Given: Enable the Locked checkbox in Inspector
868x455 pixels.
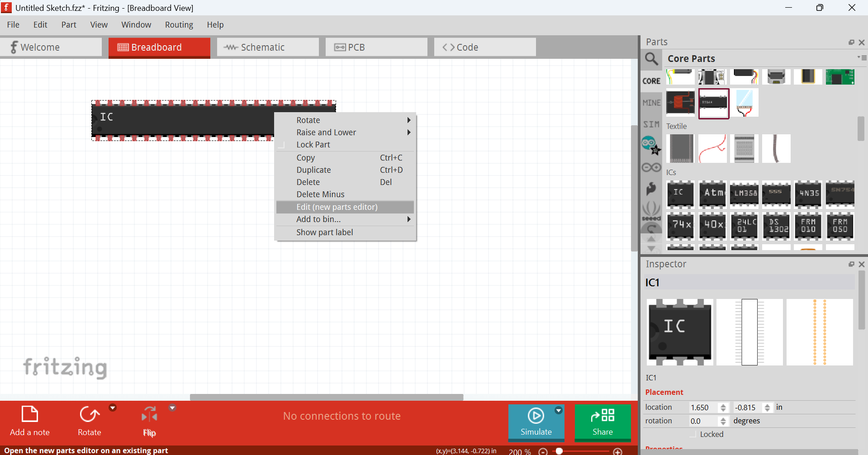Looking at the screenshot, I should (693, 434).
